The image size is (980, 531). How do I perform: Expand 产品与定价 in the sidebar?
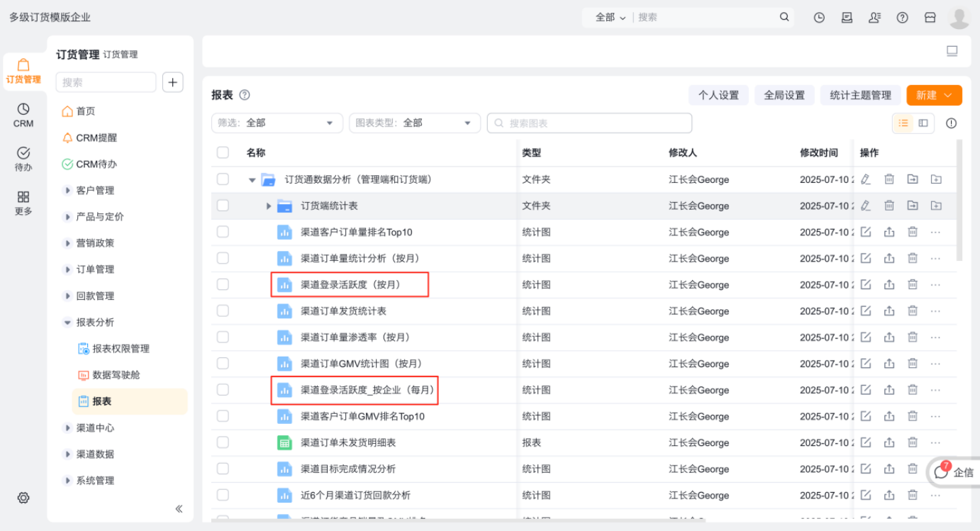(67, 216)
